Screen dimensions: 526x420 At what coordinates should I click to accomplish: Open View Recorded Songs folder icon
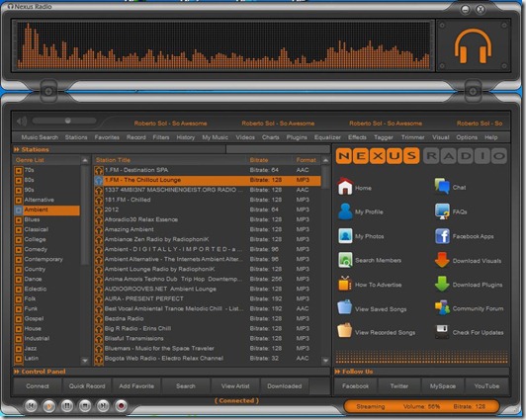coord(345,331)
